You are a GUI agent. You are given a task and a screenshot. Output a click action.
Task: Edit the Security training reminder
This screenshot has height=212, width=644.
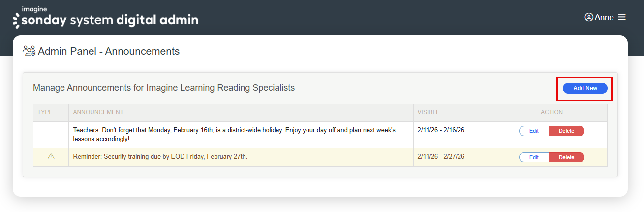[x=534, y=157]
